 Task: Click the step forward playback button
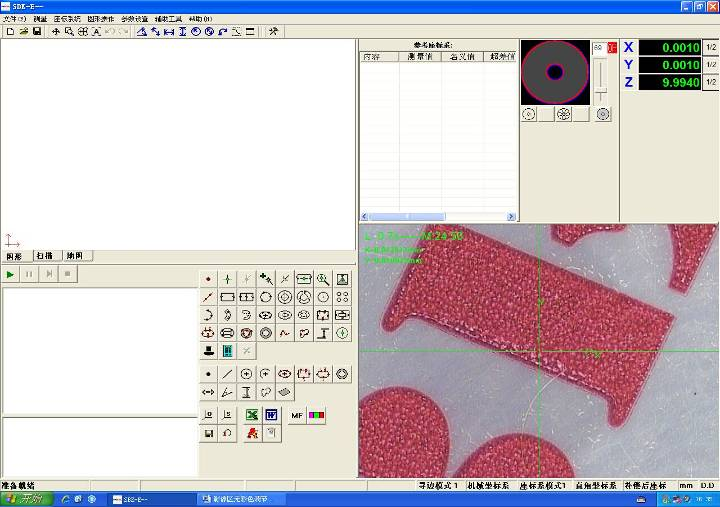[49, 274]
